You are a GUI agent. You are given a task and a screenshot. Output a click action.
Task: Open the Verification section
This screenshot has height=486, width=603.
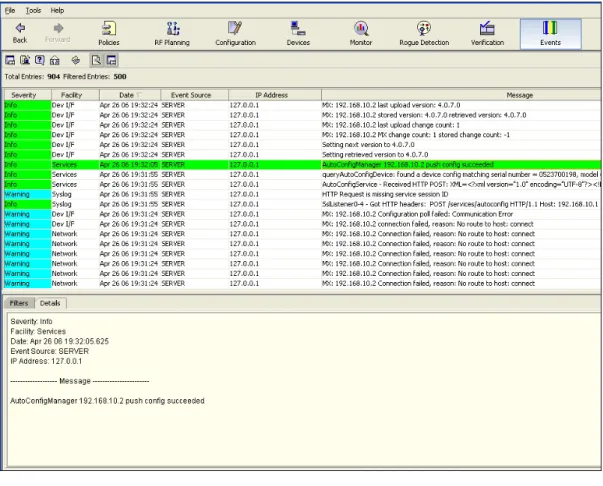pos(487,33)
